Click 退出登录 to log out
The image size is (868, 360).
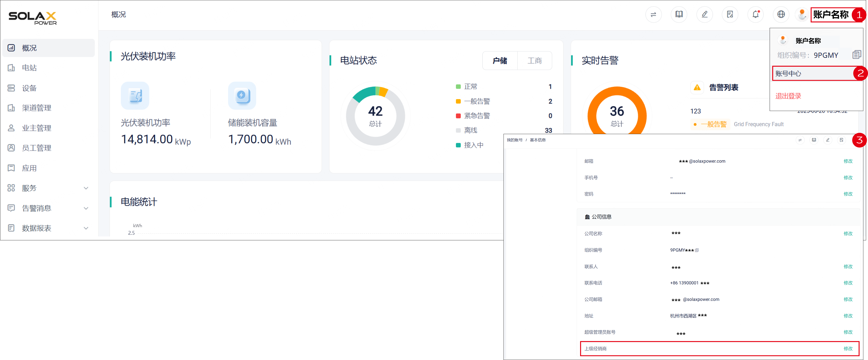(x=788, y=96)
